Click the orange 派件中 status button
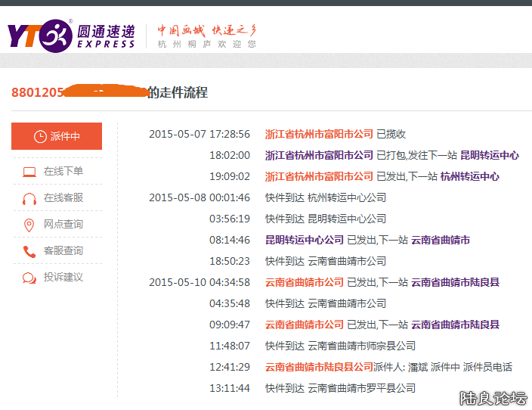The image size is (532, 410). coord(57,136)
